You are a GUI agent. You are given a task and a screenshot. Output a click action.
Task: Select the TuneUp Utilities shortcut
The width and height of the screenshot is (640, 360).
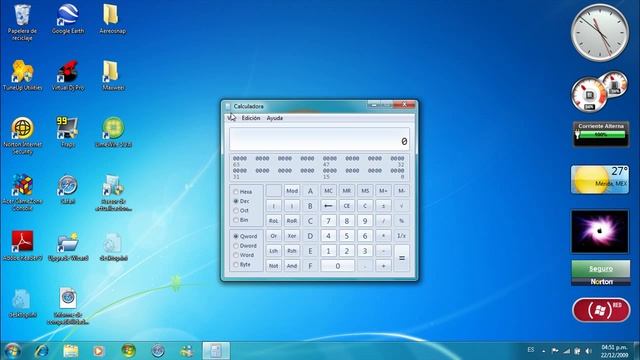coord(22,76)
